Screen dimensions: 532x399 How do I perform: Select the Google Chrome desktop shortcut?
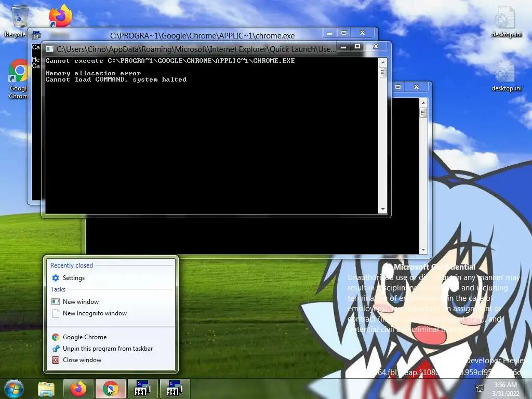(x=18, y=79)
